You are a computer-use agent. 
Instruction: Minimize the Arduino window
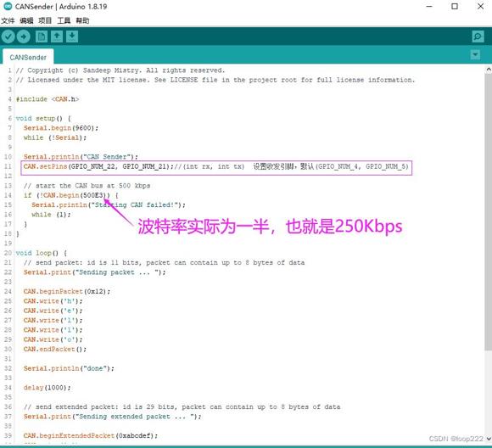[x=429, y=6]
